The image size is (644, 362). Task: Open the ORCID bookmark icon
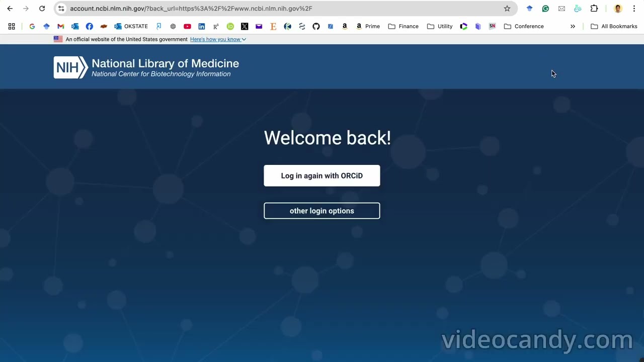230,26
